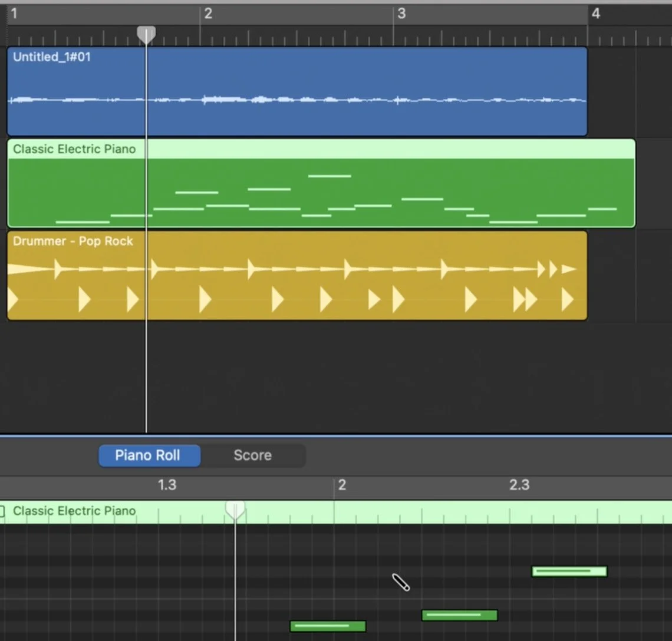Click bar 1 in the tracks ruler
Viewport: 672px width, 641px height.
(x=14, y=14)
